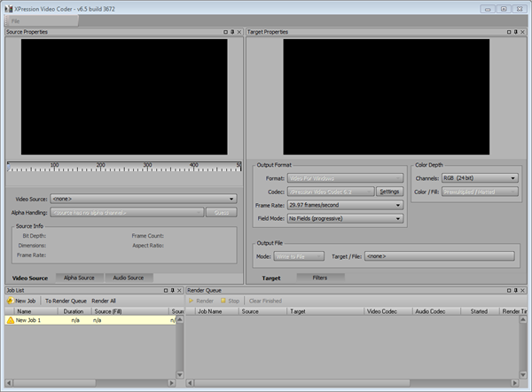Click the Target column header in Render Queue
Viewport: 532px width, 392px height.
[x=325, y=311]
